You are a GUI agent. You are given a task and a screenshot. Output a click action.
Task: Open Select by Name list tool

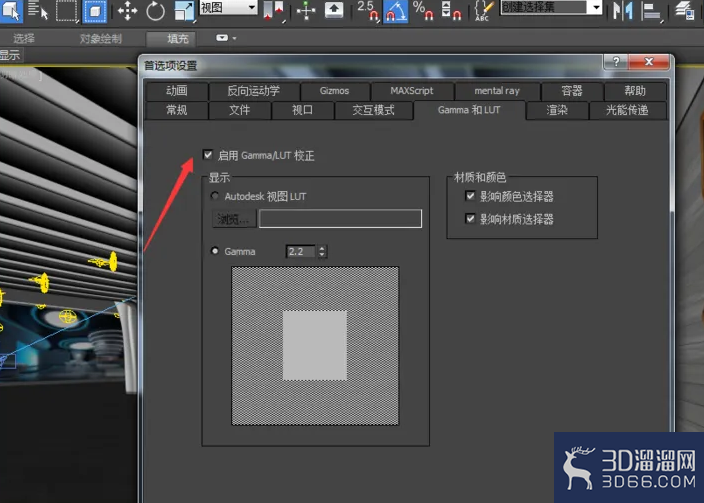coord(38,10)
